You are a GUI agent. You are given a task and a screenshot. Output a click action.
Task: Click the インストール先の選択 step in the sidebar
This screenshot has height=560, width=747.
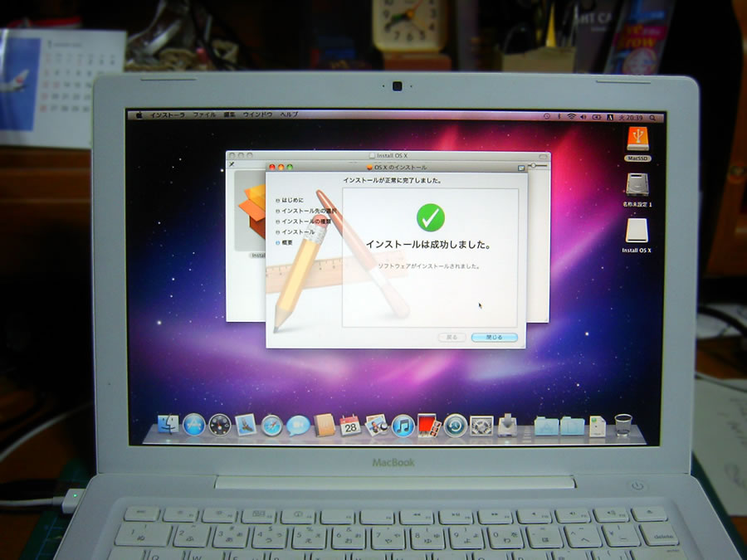coord(305,211)
